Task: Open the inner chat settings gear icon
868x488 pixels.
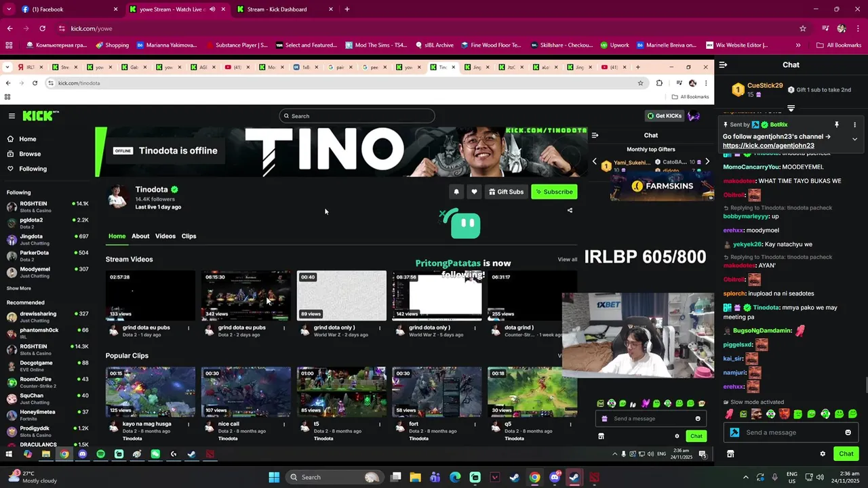Action: [677, 436]
